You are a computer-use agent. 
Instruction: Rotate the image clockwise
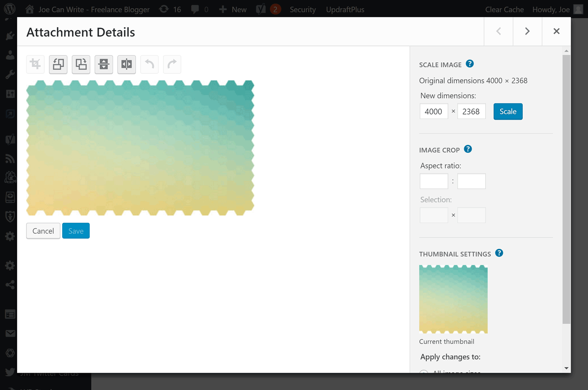point(81,64)
